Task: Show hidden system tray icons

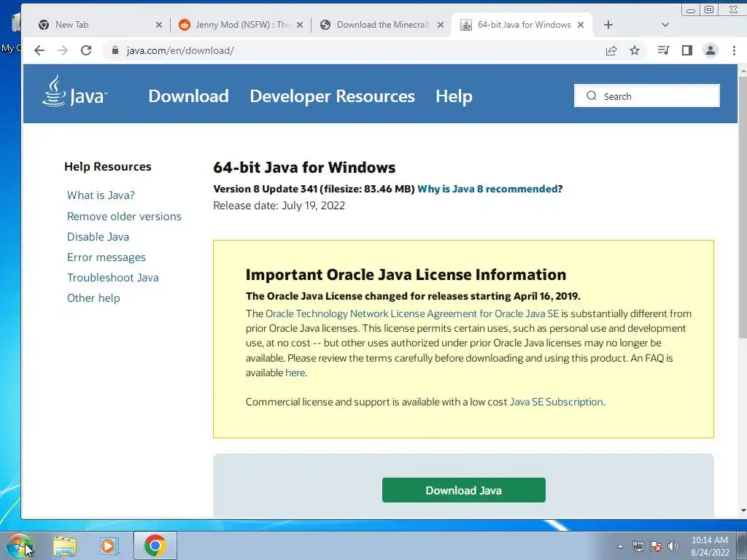Action: [620, 546]
